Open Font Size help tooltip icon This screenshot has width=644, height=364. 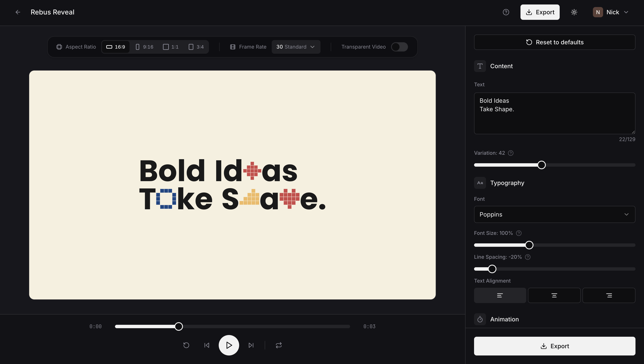(519, 233)
